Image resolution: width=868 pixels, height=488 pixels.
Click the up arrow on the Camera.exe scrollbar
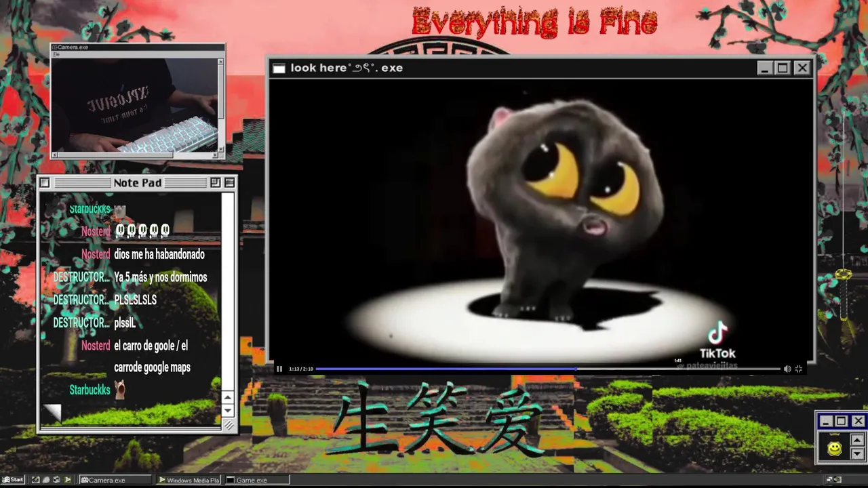220,62
